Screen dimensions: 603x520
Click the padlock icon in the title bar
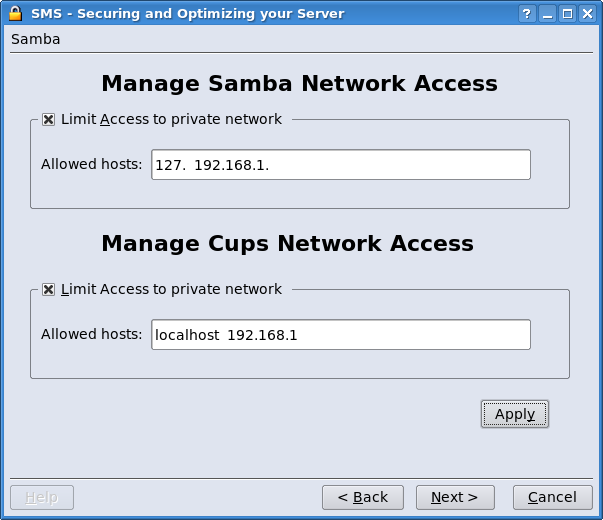tap(15, 13)
